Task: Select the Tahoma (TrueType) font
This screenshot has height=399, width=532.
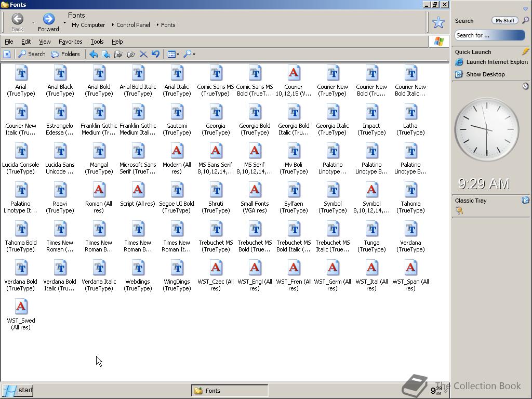Action: (410, 198)
